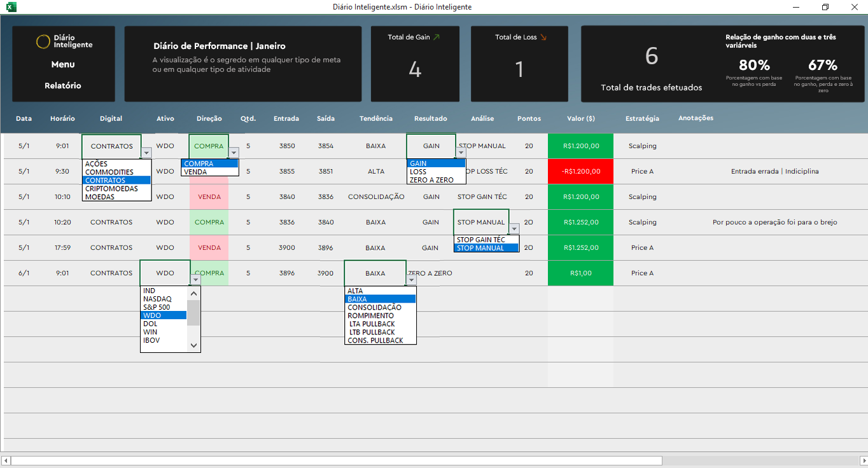Choose GAIN in the Resultado list
Image resolution: width=868 pixels, height=468 pixels.
[437, 164]
